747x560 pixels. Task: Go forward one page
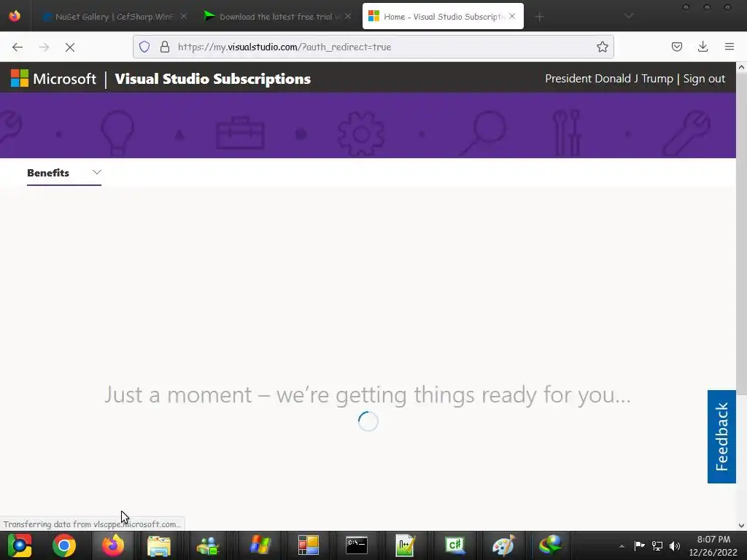(x=44, y=47)
